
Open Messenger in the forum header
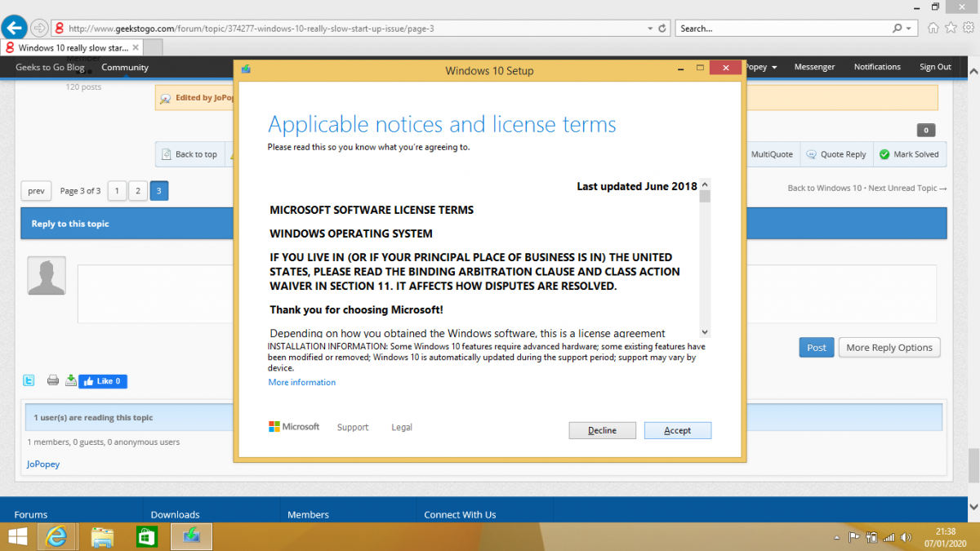coord(814,67)
